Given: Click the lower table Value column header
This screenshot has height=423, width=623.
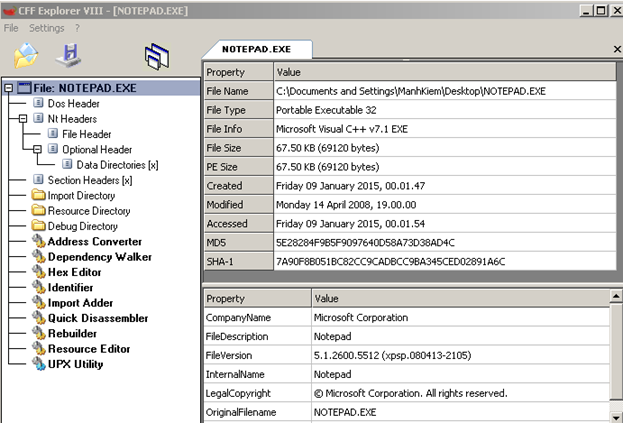Looking at the screenshot, I should [x=460, y=299].
